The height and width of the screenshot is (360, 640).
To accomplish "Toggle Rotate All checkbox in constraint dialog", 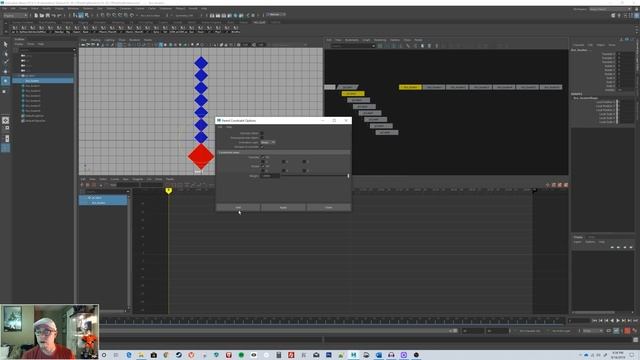I will 262,166.
